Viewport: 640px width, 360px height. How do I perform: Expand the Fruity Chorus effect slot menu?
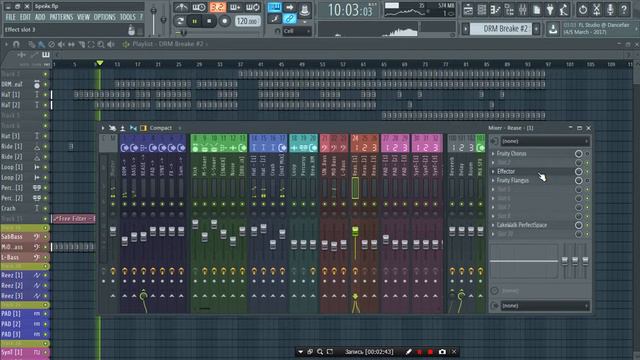pyautogui.click(x=493, y=154)
